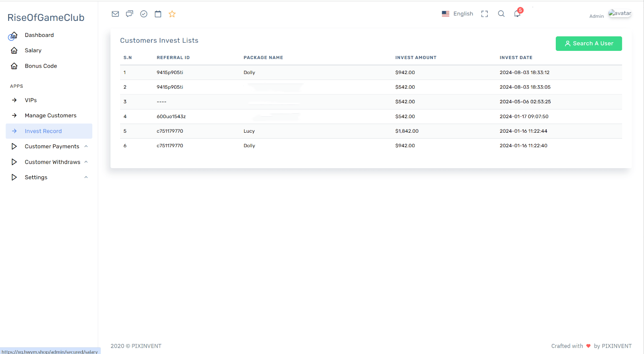644x354 pixels.
Task: Click the admin avatar image
Action: [x=619, y=14]
